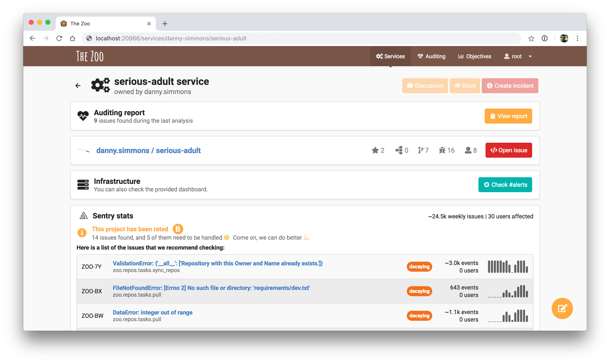Viewport: 610px width, 364px height.
Task: Click the browser home icon
Action: 72,38
